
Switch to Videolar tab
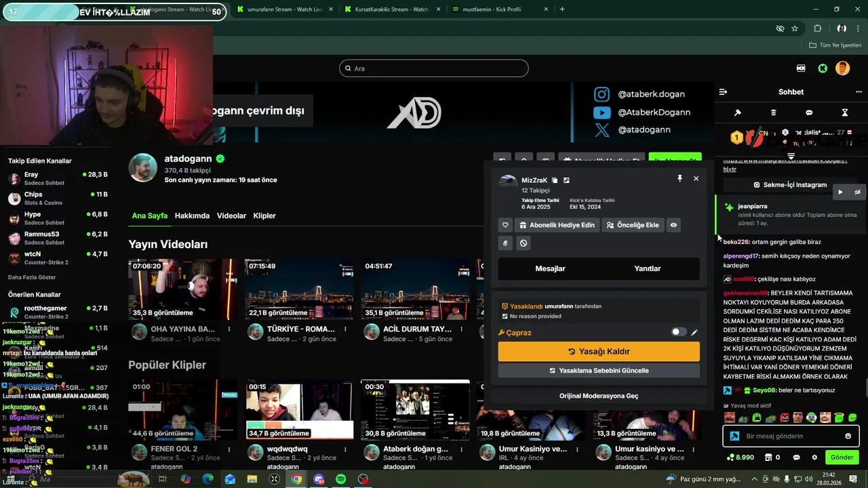231,216
